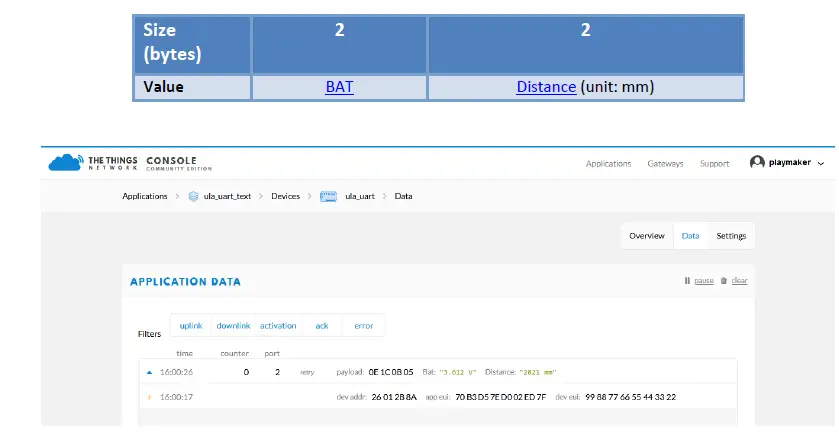Open Support in top navigation
Screen dimensions: 839x437
(x=714, y=164)
